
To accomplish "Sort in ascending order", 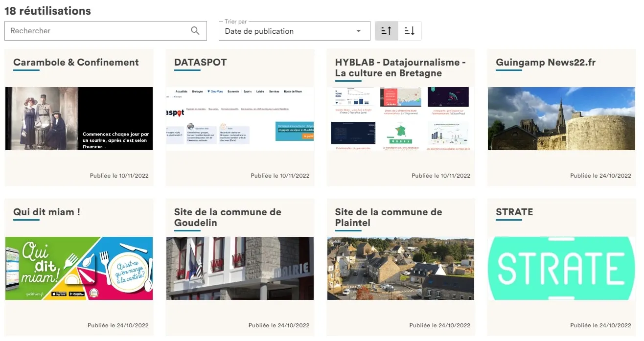I will click(x=387, y=31).
